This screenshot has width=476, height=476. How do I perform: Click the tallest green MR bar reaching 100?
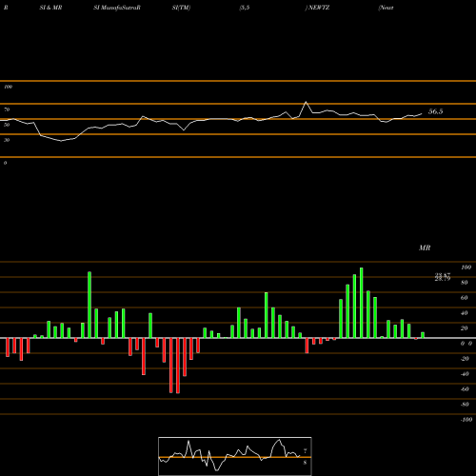[362, 303]
